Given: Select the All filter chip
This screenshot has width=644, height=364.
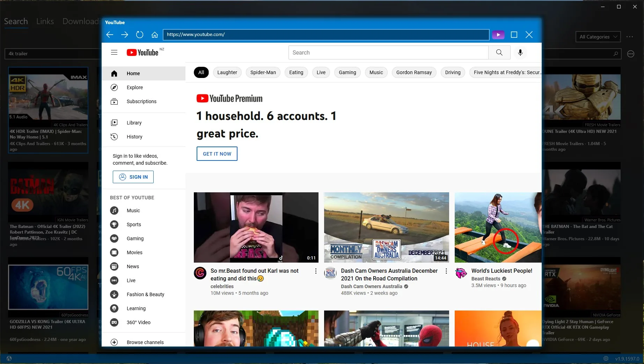Looking at the screenshot, I should click(201, 72).
